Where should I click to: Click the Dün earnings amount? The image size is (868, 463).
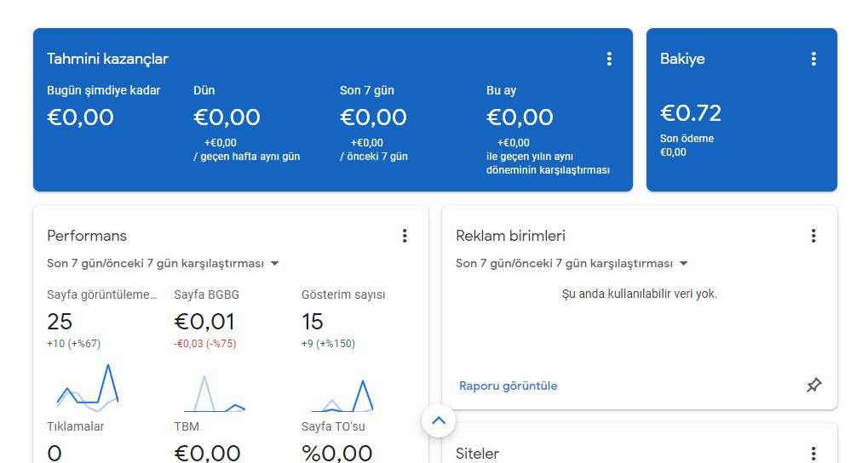(x=227, y=117)
